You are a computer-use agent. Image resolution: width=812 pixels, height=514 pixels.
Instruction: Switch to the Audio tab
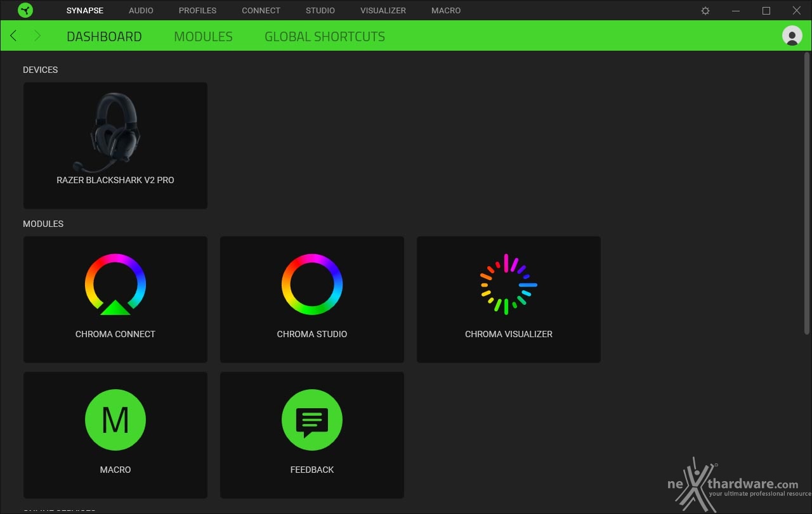pos(141,11)
